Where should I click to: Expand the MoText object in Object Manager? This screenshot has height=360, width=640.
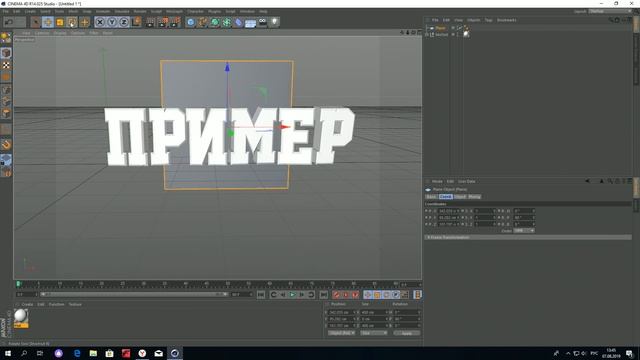[427, 35]
